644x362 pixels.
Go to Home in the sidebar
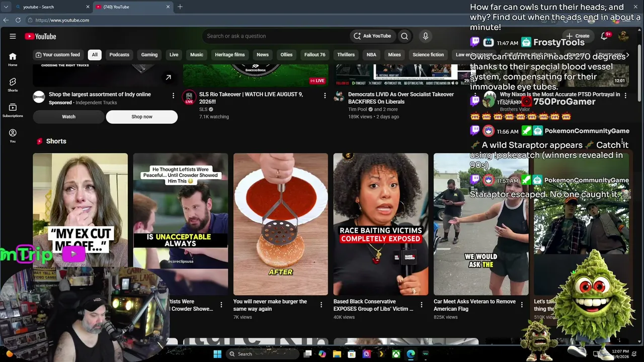click(x=13, y=59)
